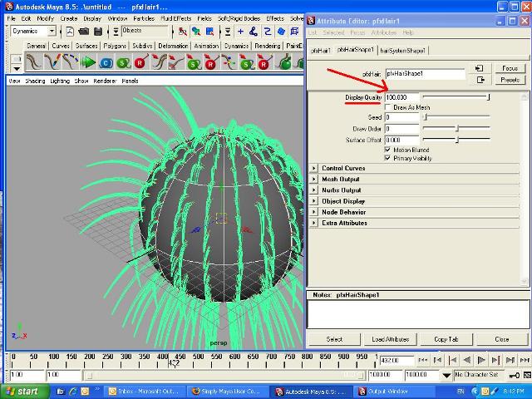Click the Presets button
The width and height of the screenshot is (532, 399).
click(x=510, y=80)
